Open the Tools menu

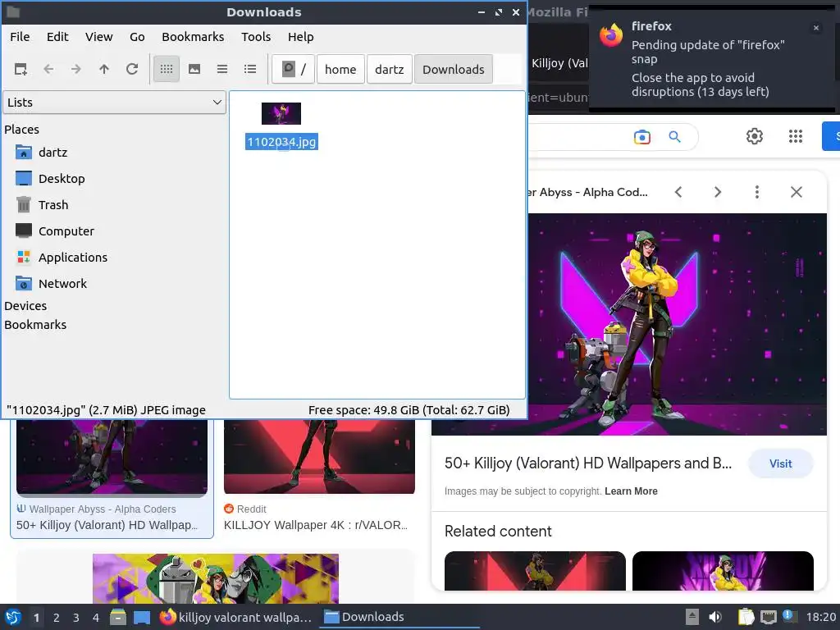point(256,37)
